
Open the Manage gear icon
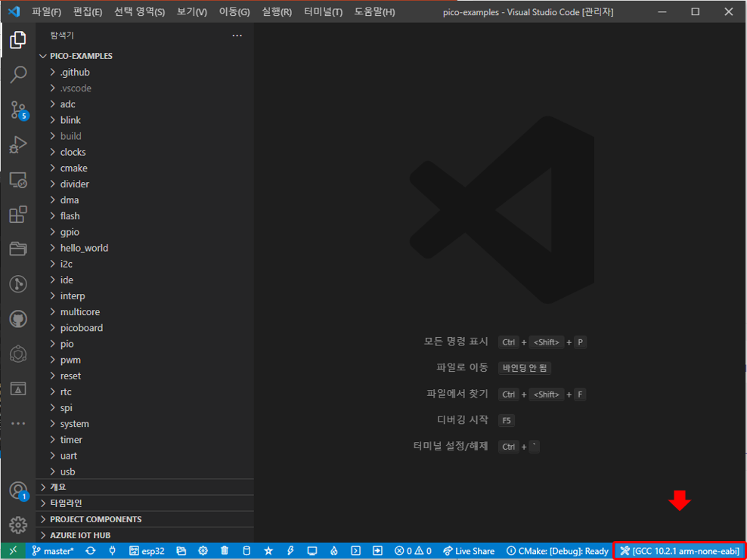17,524
